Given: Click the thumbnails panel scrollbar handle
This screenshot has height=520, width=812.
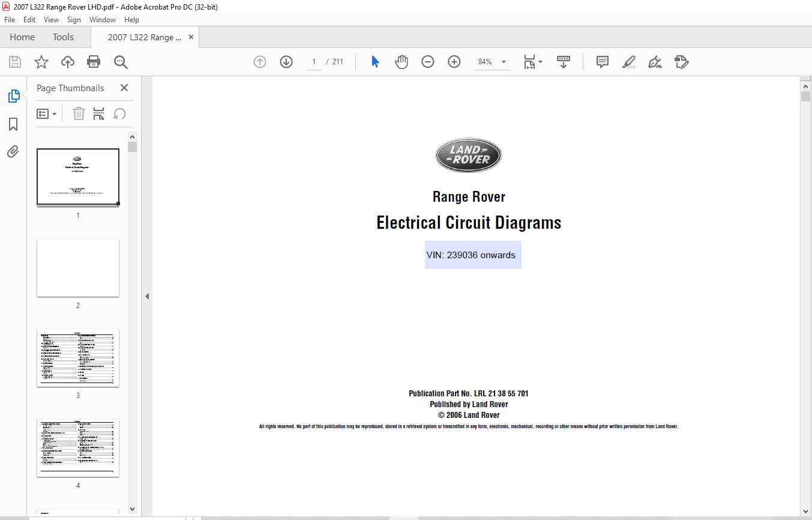Looking at the screenshot, I should (132, 147).
